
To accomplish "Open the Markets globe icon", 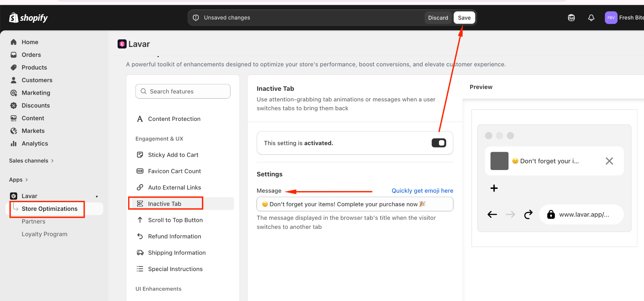I will click(x=14, y=131).
